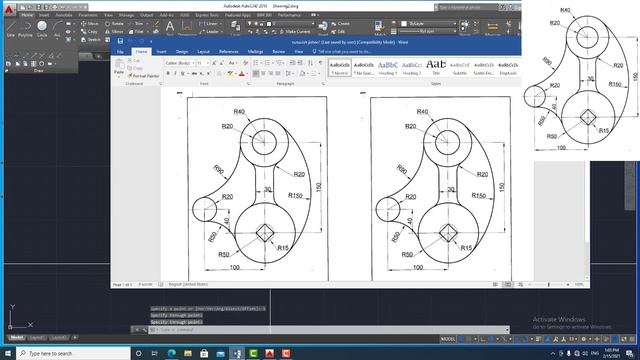Click the Paste button in Word
Image resolution: width=640 pixels, height=360 pixels.
point(119,67)
